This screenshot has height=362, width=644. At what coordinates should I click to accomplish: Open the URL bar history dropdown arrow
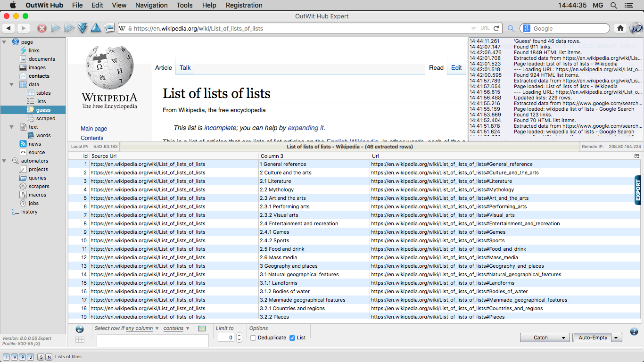tap(474, 28)
